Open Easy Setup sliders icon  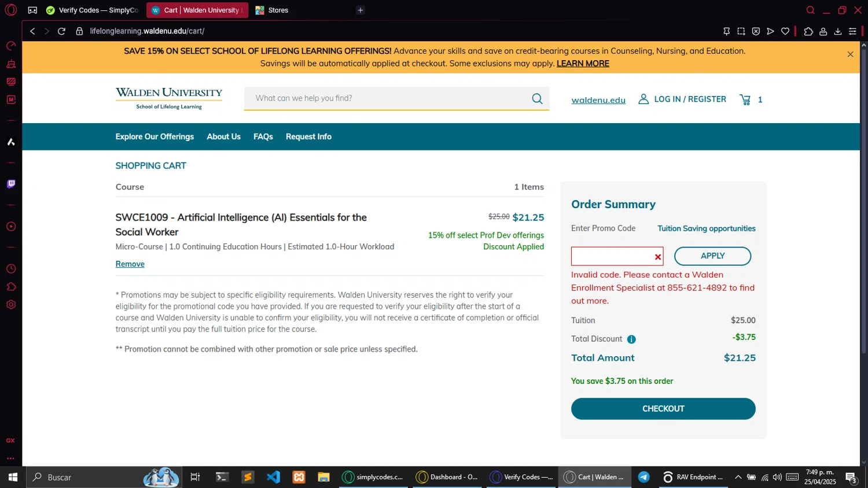852,31
